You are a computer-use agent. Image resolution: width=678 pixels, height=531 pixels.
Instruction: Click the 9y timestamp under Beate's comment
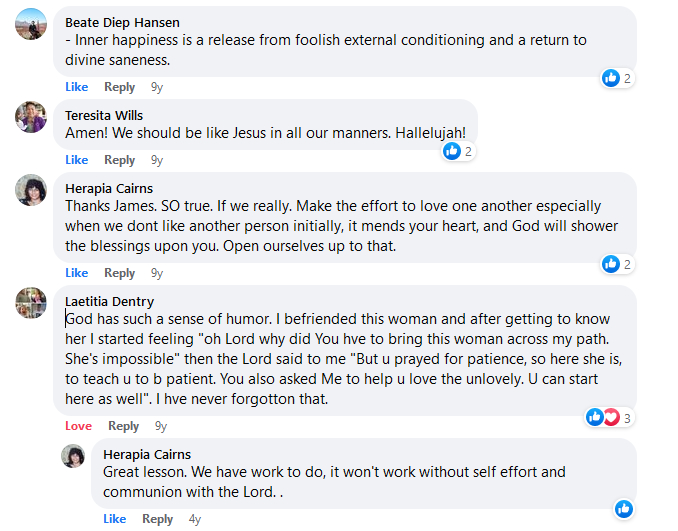tap(156, 87)
